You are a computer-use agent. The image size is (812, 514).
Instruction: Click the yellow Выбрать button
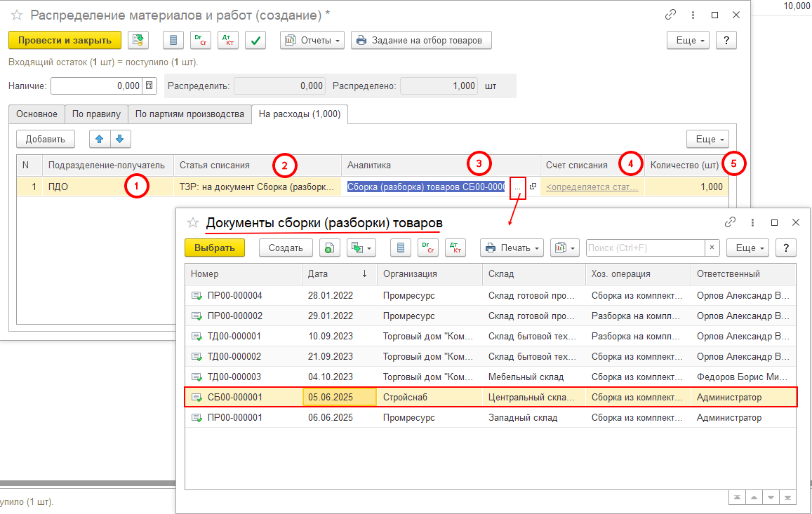click(x=214, y=248)
